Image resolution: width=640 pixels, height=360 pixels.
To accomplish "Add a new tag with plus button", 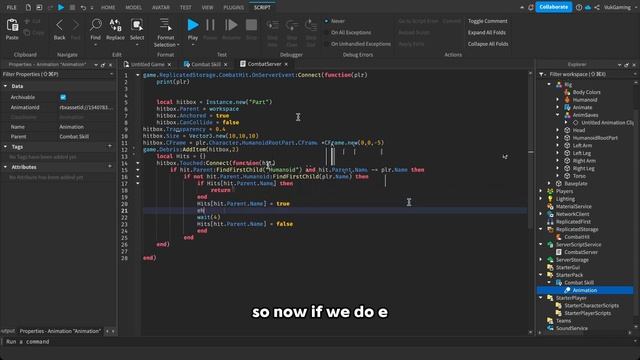I will [x=109, y=146].
